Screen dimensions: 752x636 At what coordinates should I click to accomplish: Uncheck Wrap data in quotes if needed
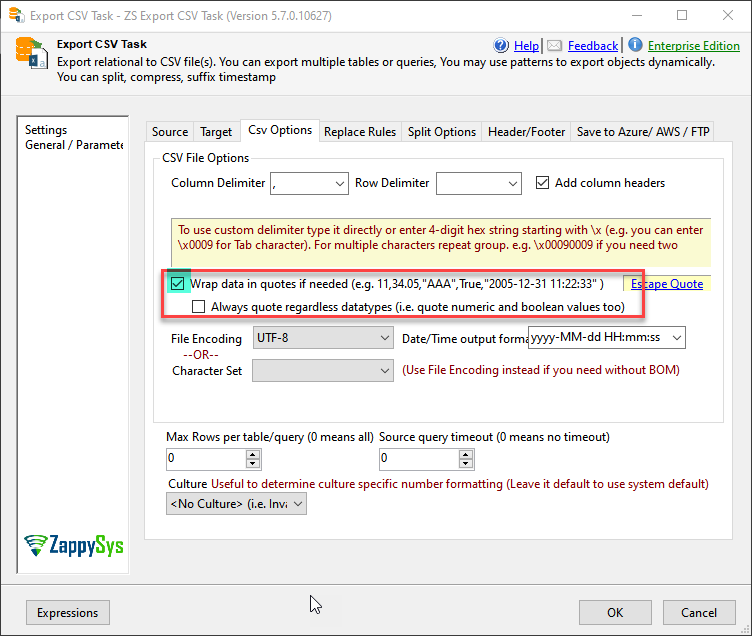pos(177,284)
